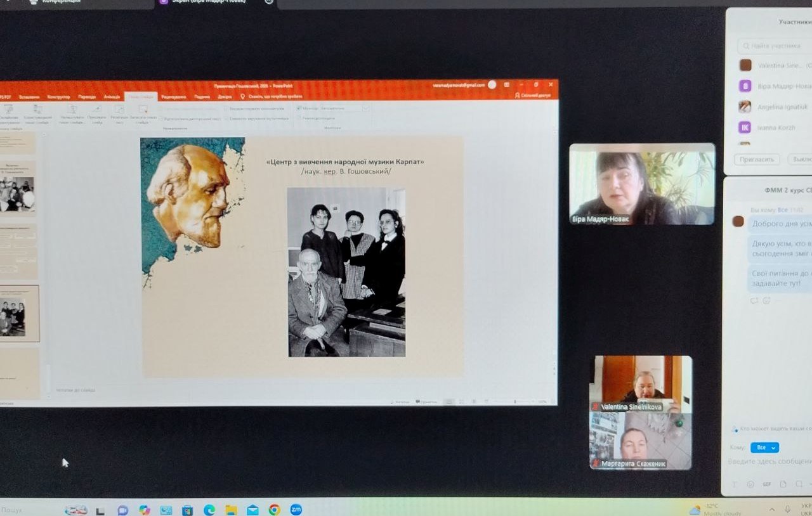Click the chat message input field

[769, 463]
